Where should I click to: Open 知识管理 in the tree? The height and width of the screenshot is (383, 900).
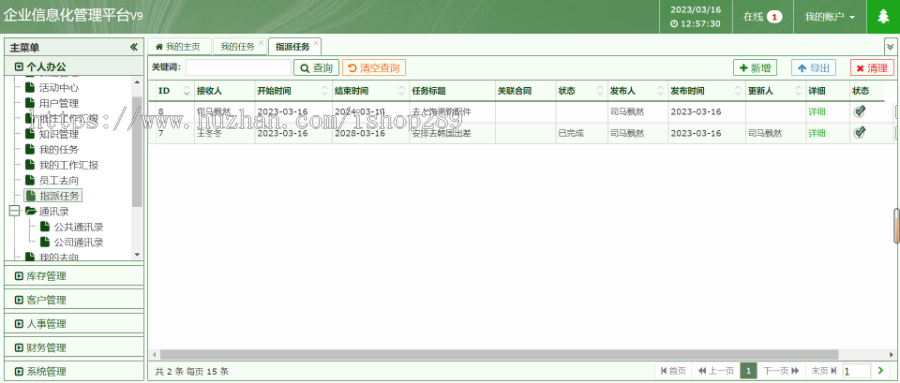(x=59, y=134)
